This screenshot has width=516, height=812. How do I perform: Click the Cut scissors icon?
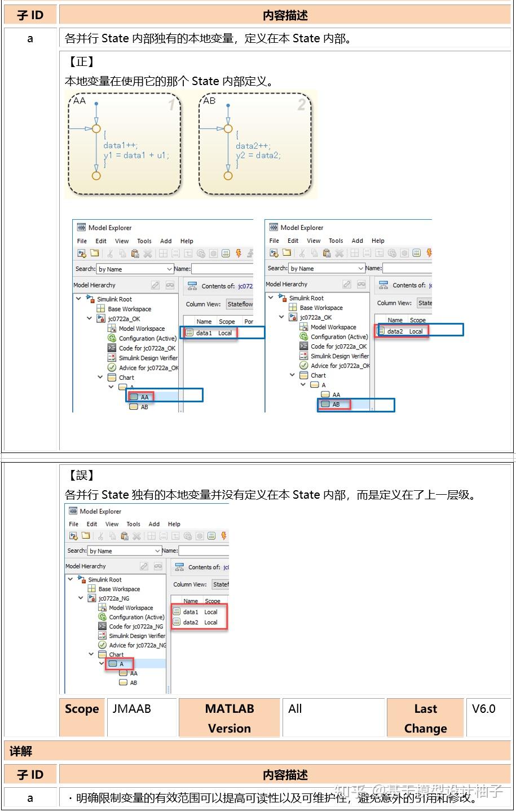[x=111, y=253]
